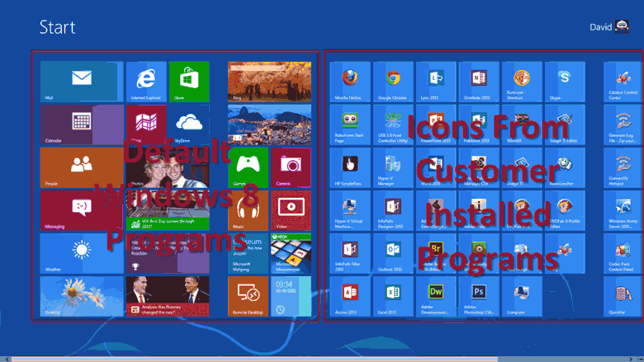Open the Music headphones tile

pos(248,210)
